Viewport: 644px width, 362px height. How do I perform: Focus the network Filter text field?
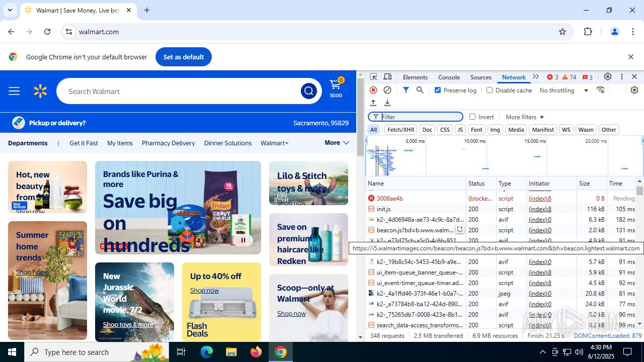(416, 117)
